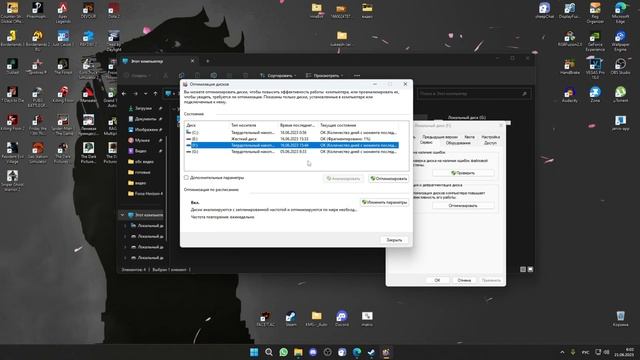Open GeForce Experience desktop shortcut
The image size is (640, 360).
(595, 42)
